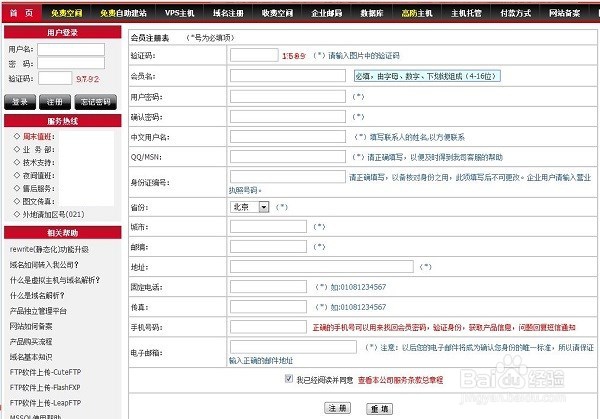600x419 pixels.
Task: Click the 邮编 input field
Action: coord(268,247)
